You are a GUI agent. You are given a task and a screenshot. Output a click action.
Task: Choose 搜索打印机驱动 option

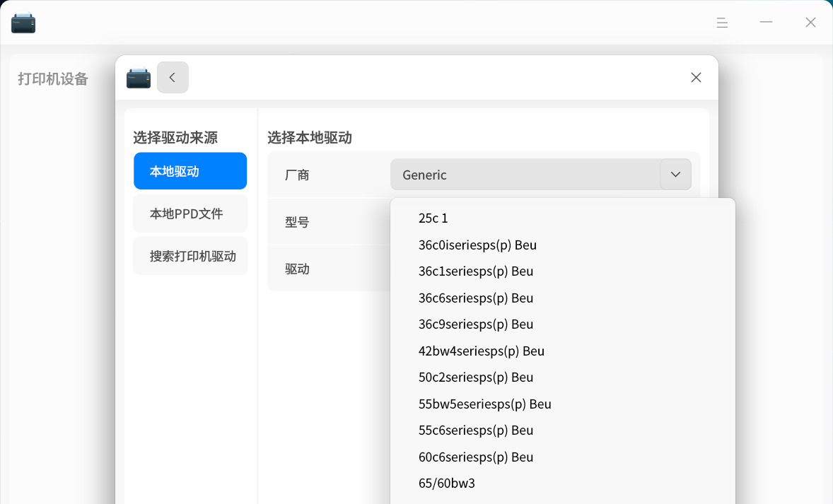[x=190, y=256]
